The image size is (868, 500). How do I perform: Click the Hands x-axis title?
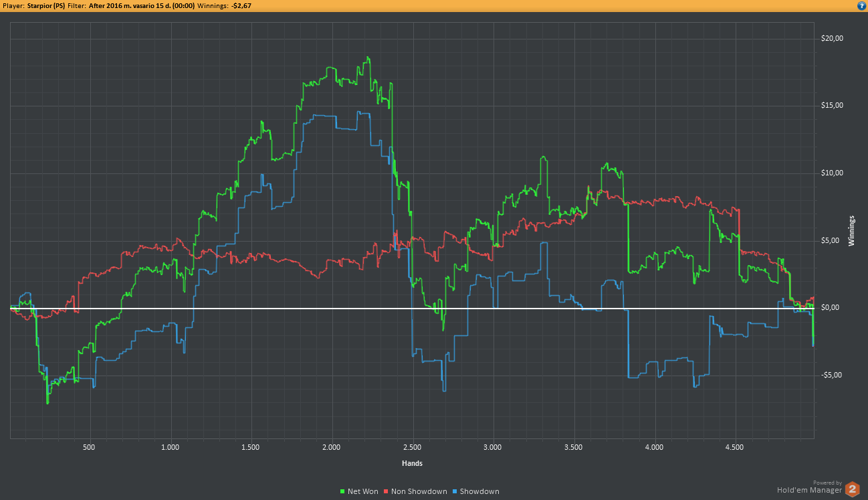tap(412, 463)
